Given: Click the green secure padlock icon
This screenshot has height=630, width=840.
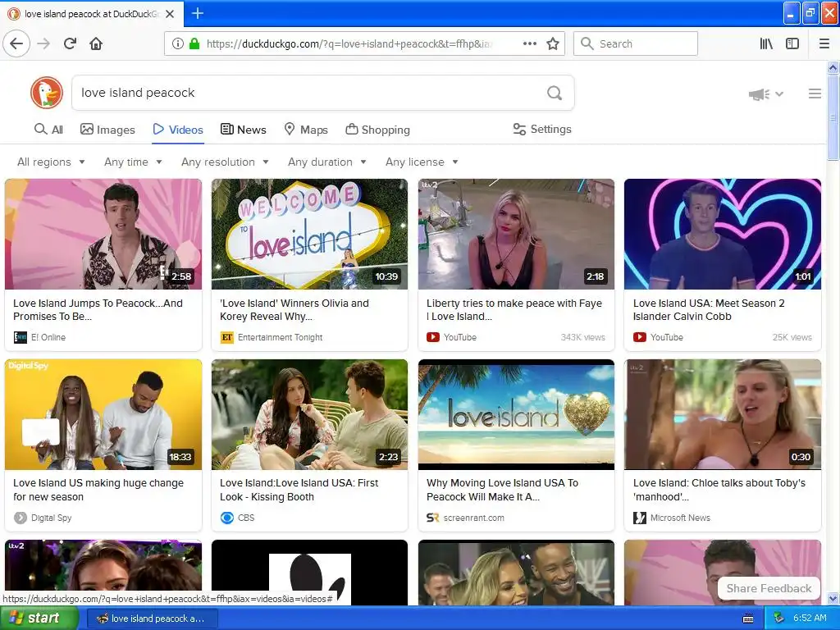Looking at the screenshot, I should (194, 44).
